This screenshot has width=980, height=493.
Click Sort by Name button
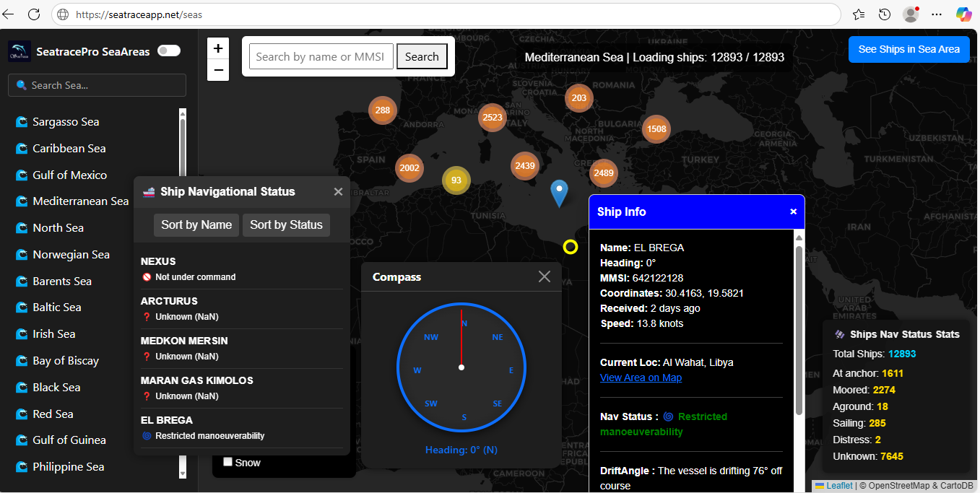click(196, 225)
